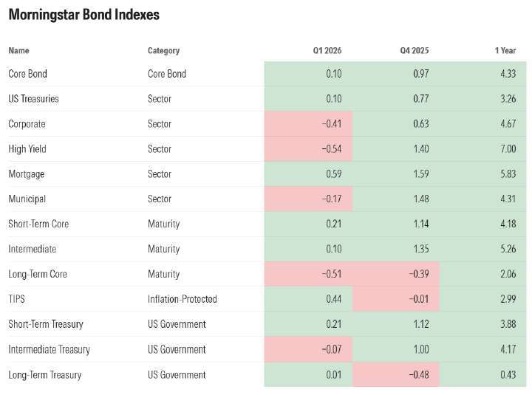The width and height of the screenshot is (532, 395).
Task: Click the Category column header
Action: point(163,51)
